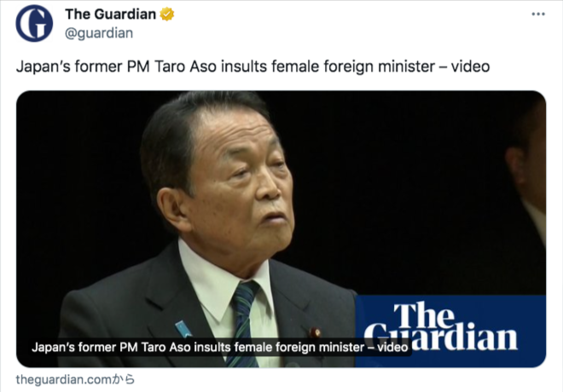Click The Guardian logo watermark in video
563x392 pixels.
coord(450,331)
